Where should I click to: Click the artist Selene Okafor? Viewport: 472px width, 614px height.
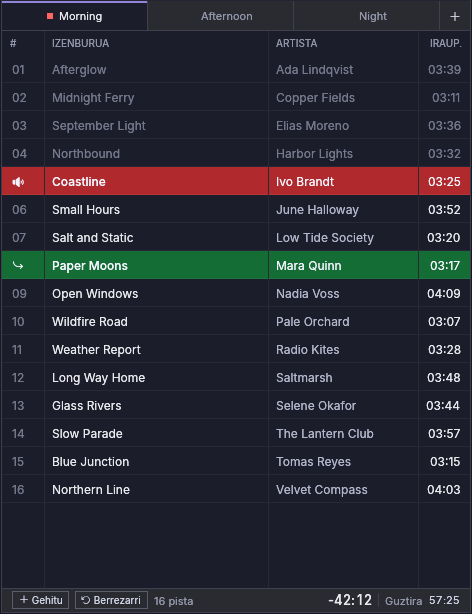click(316, 406)
